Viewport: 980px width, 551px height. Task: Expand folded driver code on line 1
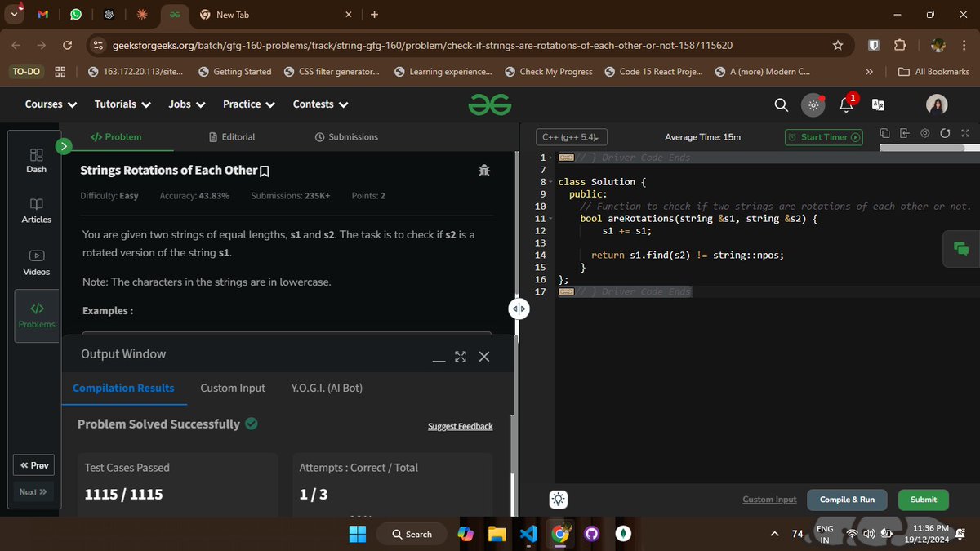[x=567, y=158]
